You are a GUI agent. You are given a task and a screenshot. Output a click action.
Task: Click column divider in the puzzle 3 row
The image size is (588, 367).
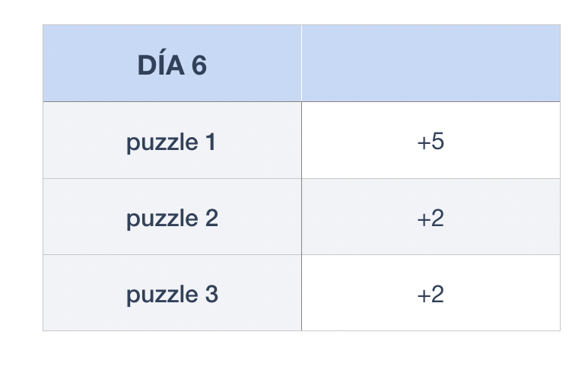point(301,294)
